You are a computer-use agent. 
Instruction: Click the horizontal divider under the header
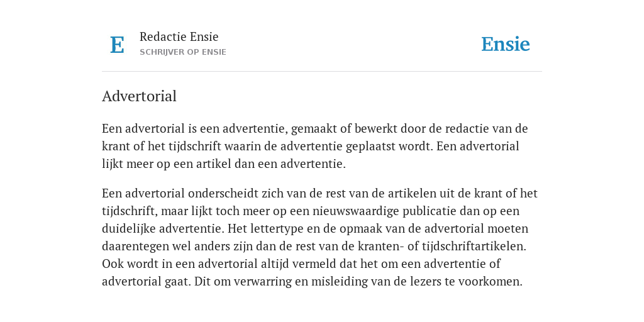click(322, 72)
